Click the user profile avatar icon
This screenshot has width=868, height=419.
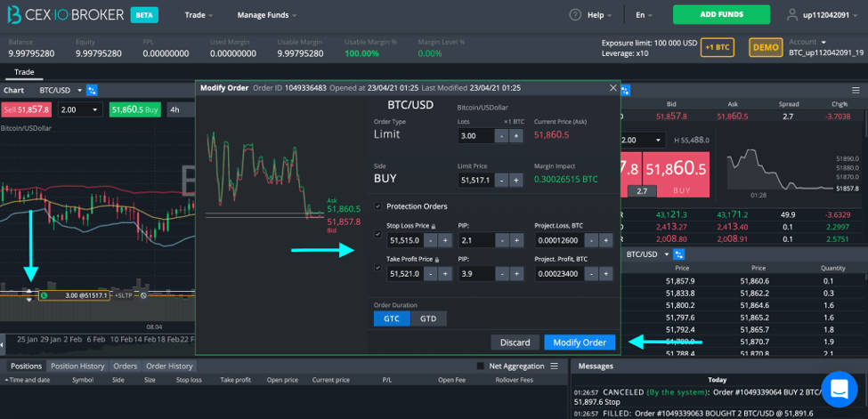(x=792, y=15)
